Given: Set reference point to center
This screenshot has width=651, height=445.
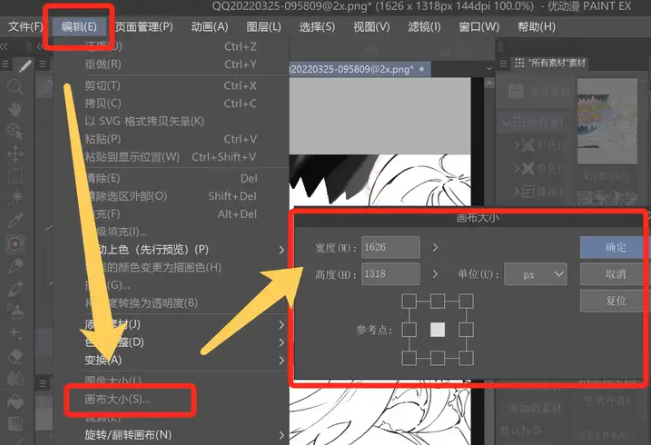Looking at the screenshot, I should click(x=437, y=330).
